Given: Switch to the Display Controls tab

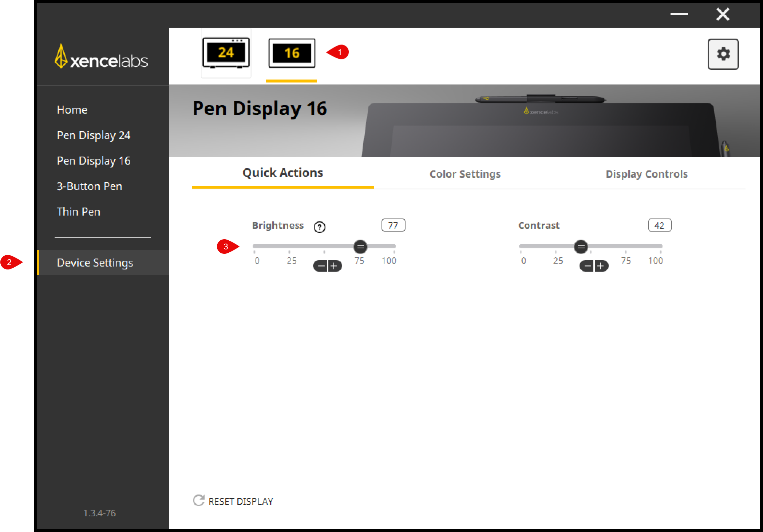Looking at the screenshot, I should (x=647, y=174).
